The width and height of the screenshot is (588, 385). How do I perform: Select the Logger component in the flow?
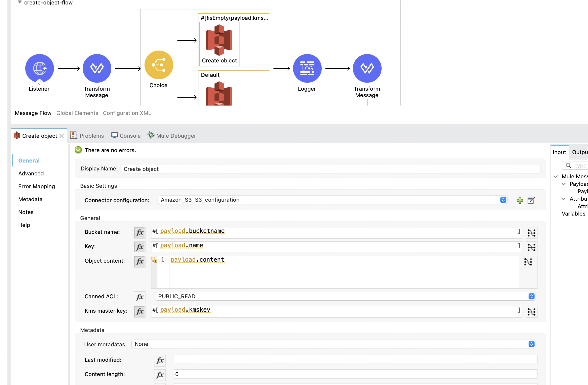point(307,68)
